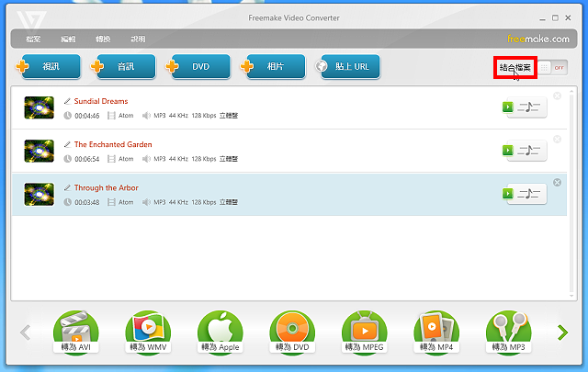Remove Through the Arbor with its X icon
This screenshot has height=372, width=588.
point(558,182)
